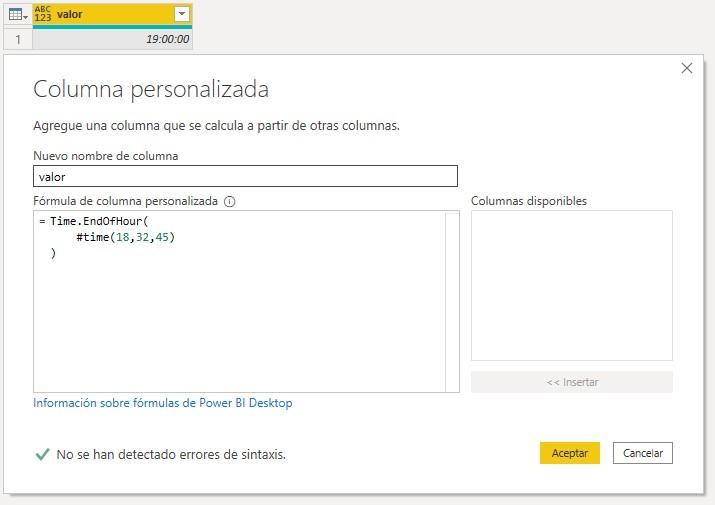This screenshot has width=715, height=505.
Task: Click the table menu icon in grid corner
Action: [16, 15]
